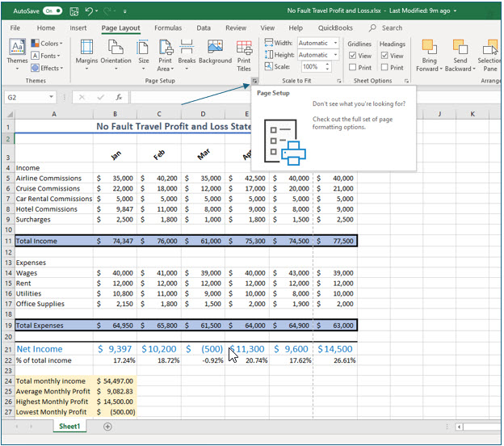Open the Print Titles dialog
Viewport: 504px width, 446px height.
(244, 55)
